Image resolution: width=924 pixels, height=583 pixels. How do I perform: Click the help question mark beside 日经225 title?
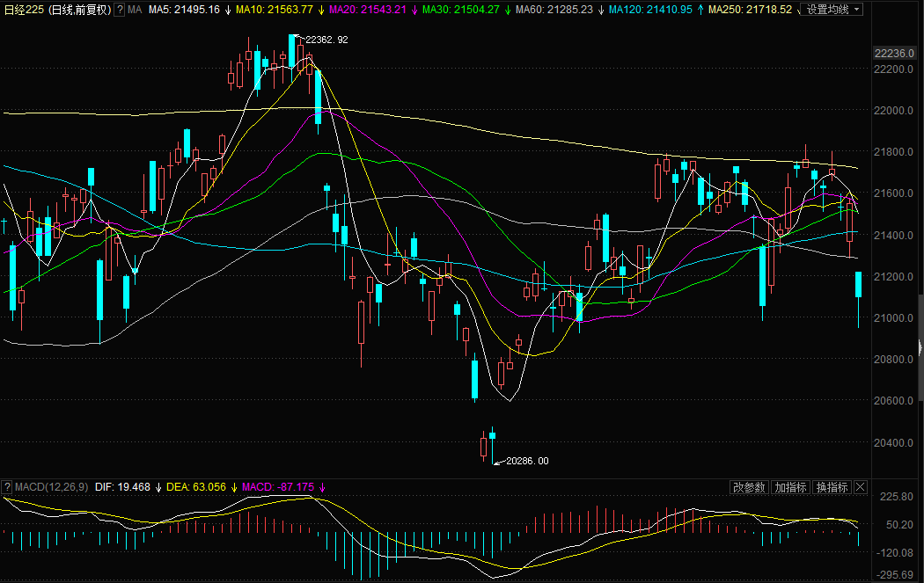(120, 10)
